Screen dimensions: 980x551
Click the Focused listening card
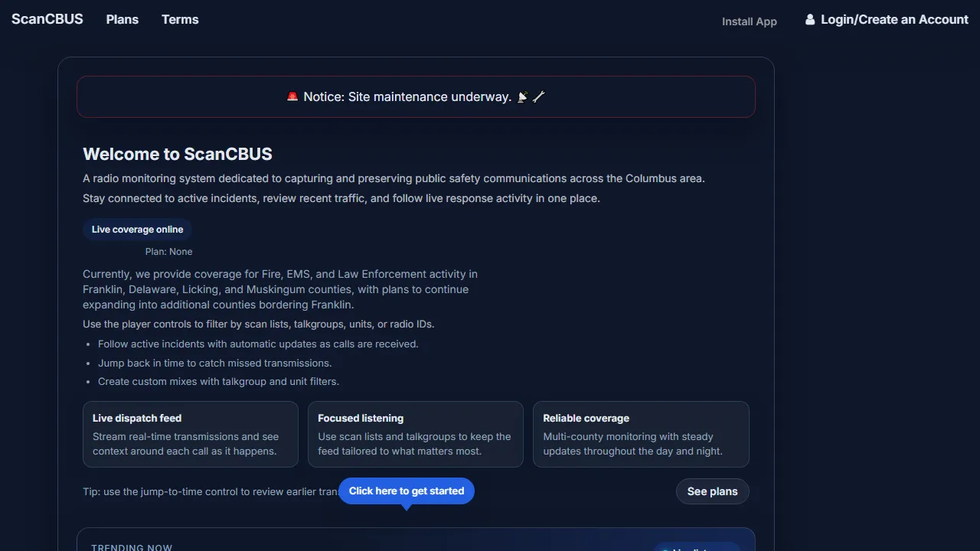pyautogui.click(x=415, y=434)
